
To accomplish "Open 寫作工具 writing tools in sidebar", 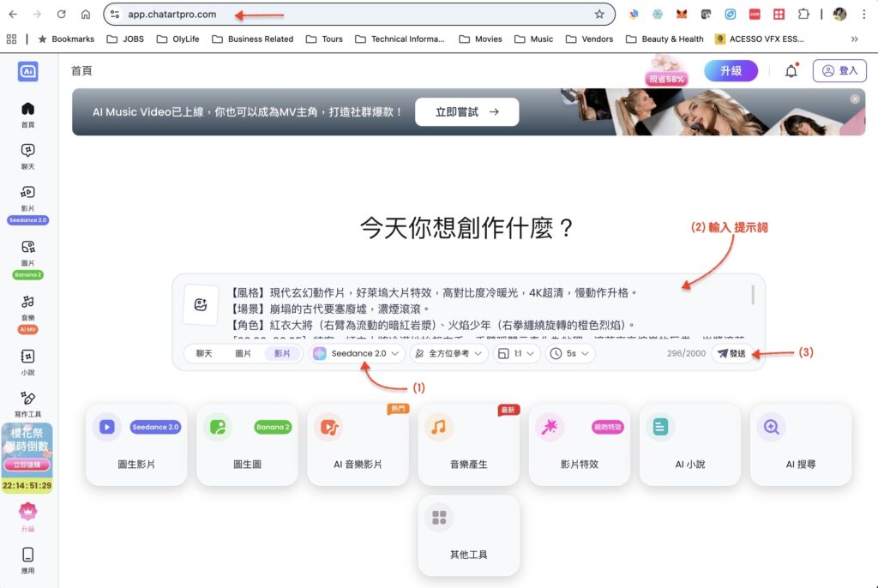I will [27, 399].
